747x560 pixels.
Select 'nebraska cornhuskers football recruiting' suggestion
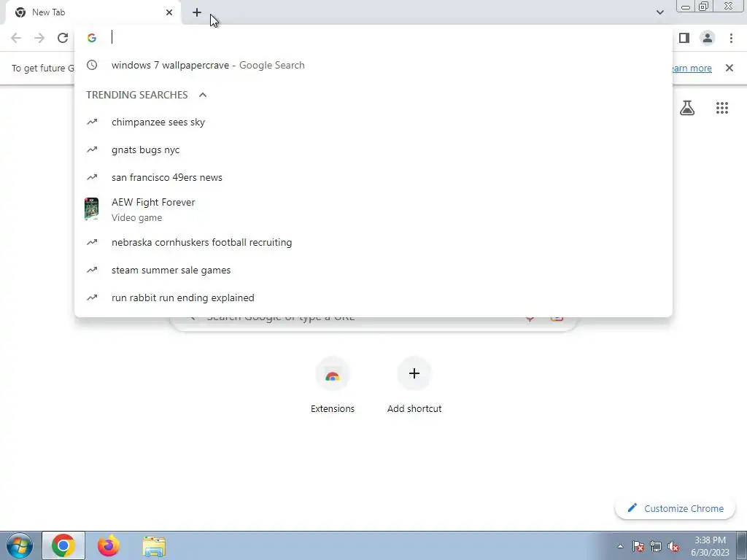tap(373, 242)
